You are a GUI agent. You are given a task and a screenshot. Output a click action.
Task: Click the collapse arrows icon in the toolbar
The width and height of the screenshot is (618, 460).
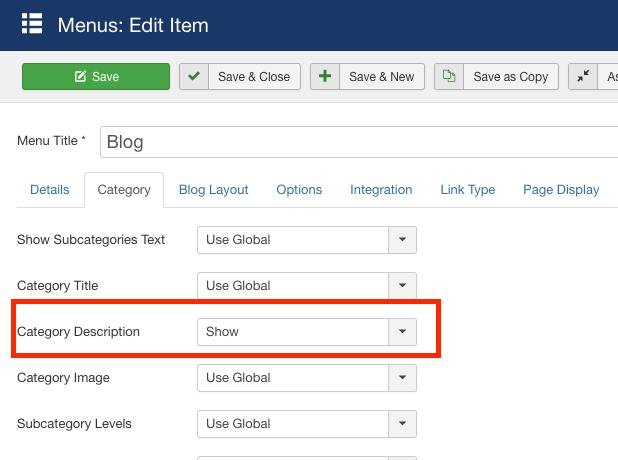583,77
